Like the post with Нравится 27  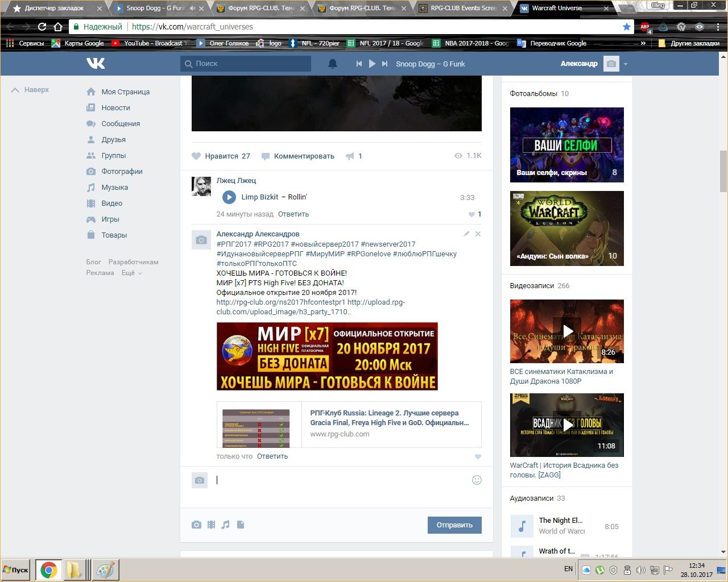pos(221,156)
